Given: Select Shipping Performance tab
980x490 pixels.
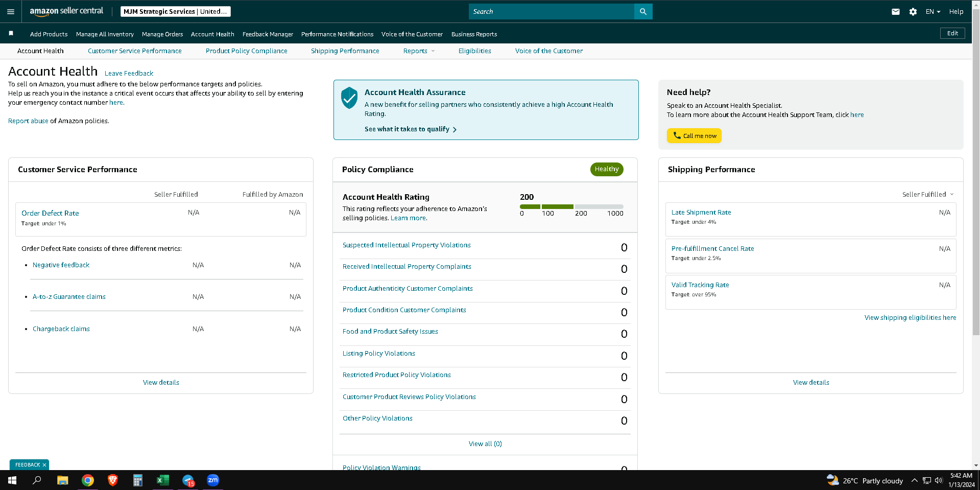Looking at the screenshot, I should click(x=345, y=51).
